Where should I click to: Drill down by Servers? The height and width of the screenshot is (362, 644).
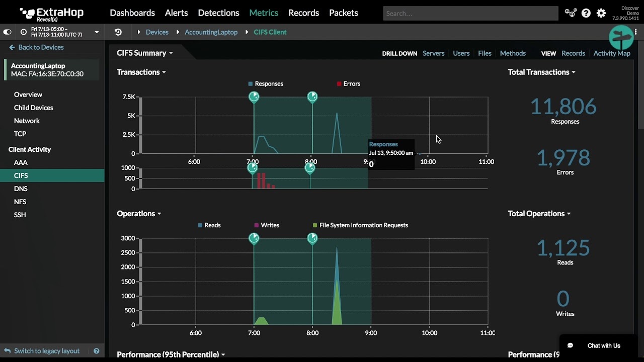coord(433,53)
